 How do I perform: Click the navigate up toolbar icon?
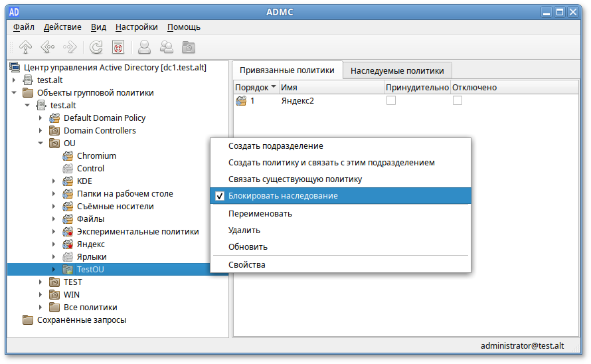(x=25, y=47)
